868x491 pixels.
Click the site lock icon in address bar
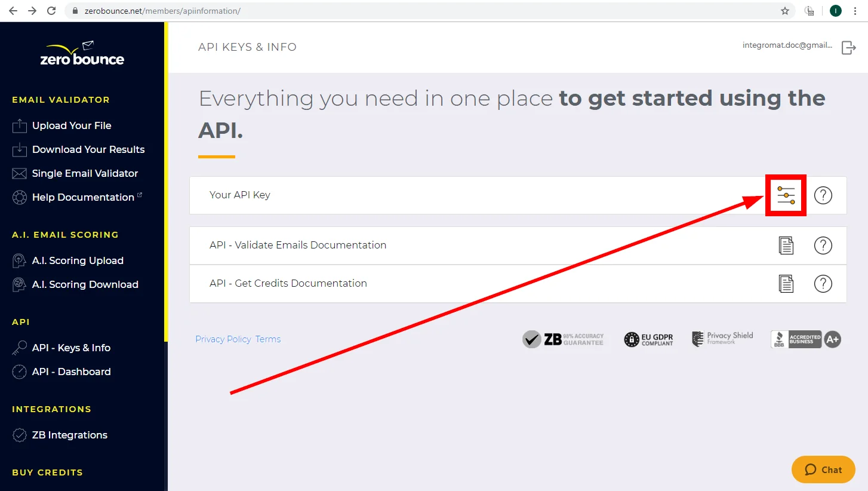(x=74, y=11)
